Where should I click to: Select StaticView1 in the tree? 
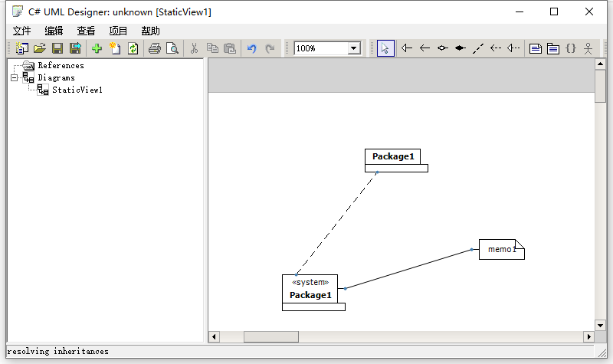pyautogui.click(x=77, y=90)
